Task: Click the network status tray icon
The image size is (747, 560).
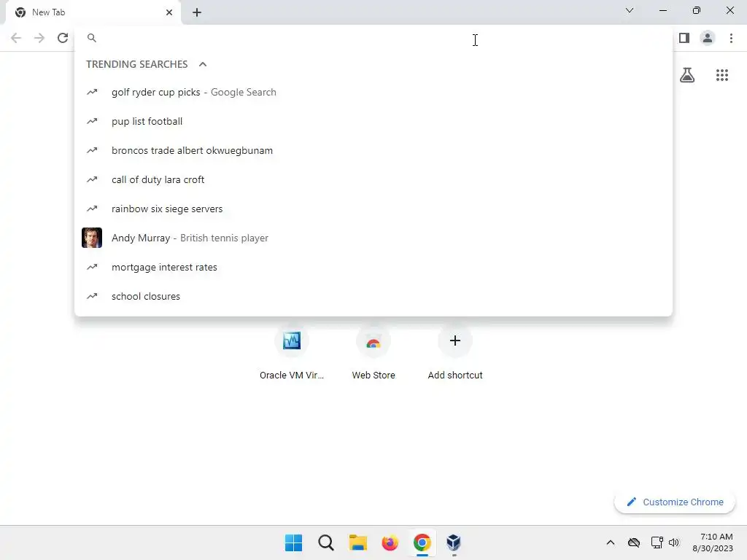Action: pyautogui.click(x=657, y=542)
